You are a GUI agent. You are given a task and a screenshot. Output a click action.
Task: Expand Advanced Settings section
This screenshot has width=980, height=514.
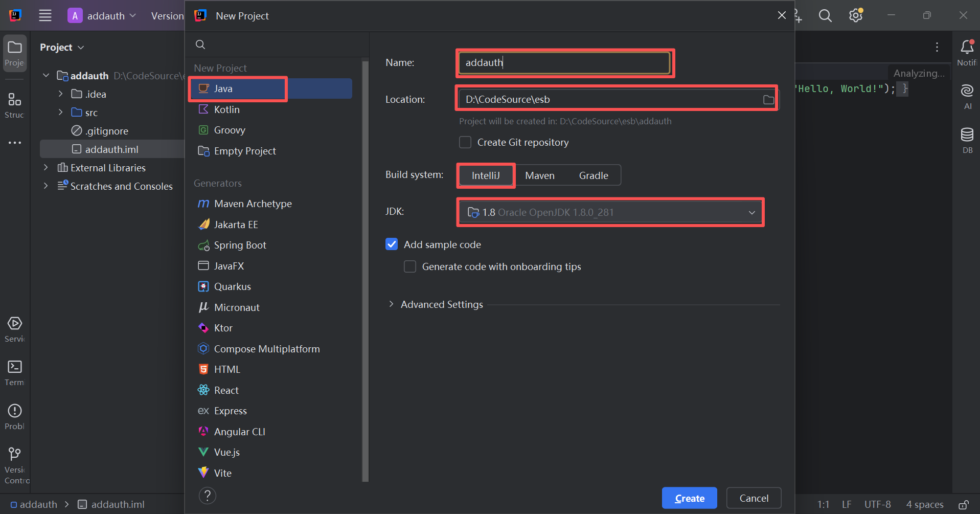click(391, 304)
